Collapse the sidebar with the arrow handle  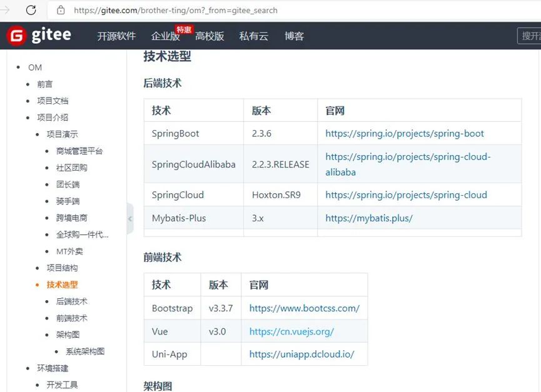[130, 219]
